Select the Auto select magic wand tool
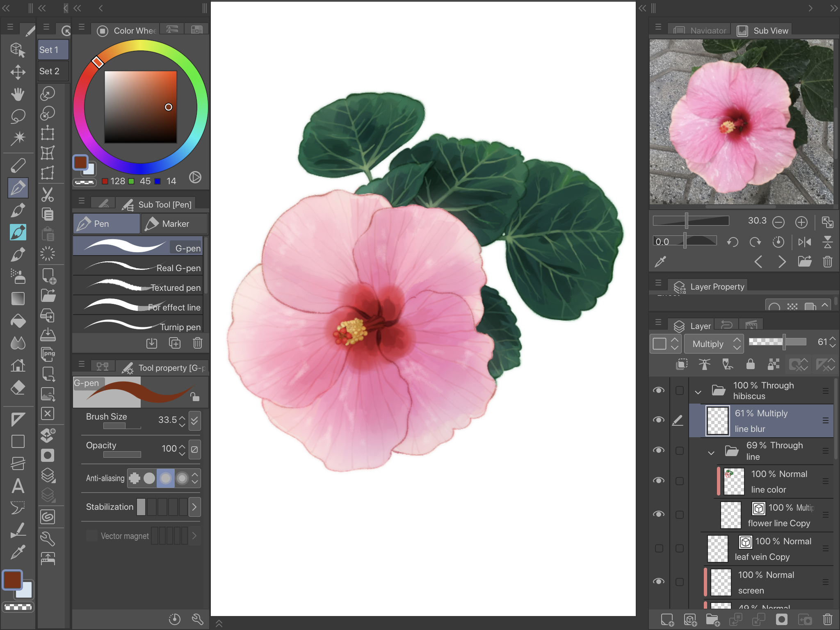The width and height of the screenshot is (840, 630). (x=18, y=138)
